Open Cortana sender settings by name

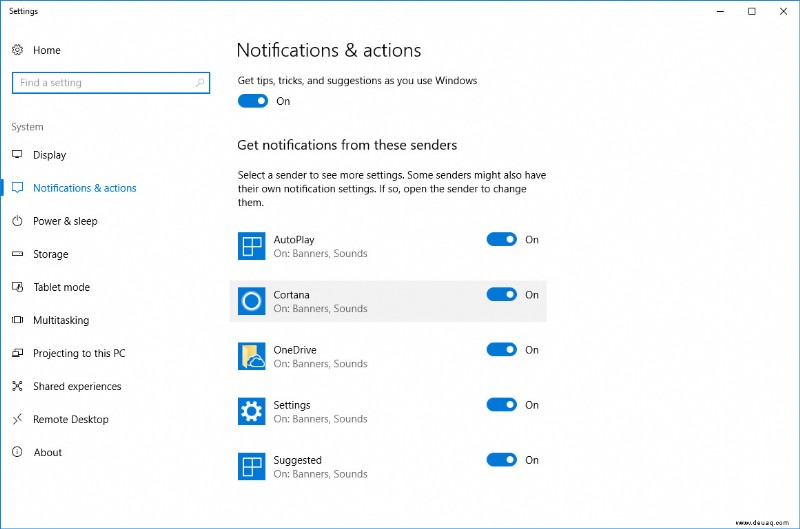tap(291, 295)
